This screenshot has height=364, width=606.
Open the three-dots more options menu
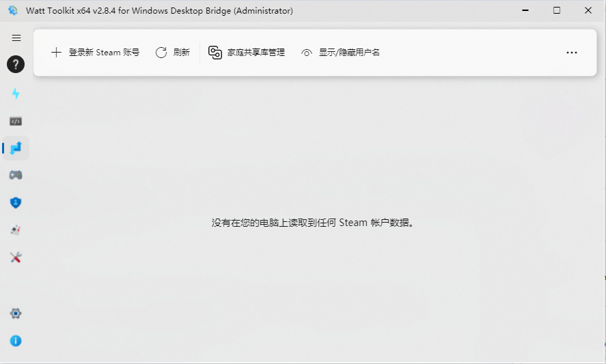pyautogui.click(x=572, y=53)
